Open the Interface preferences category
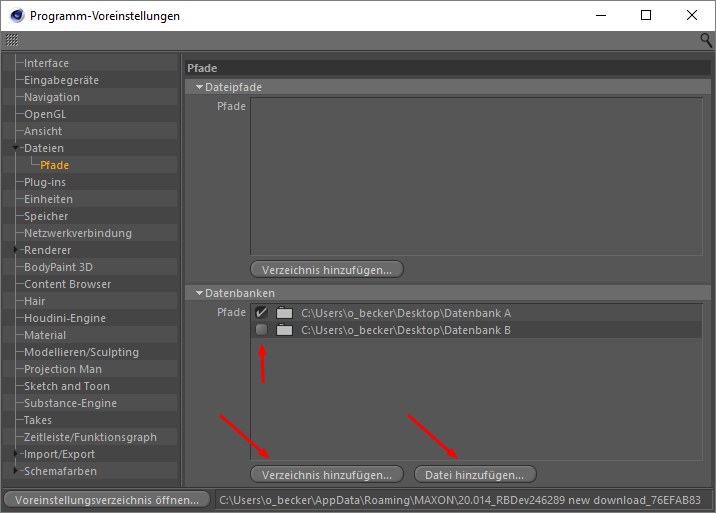The height and width of the screenshot is (513, 716). pos(46,63)
